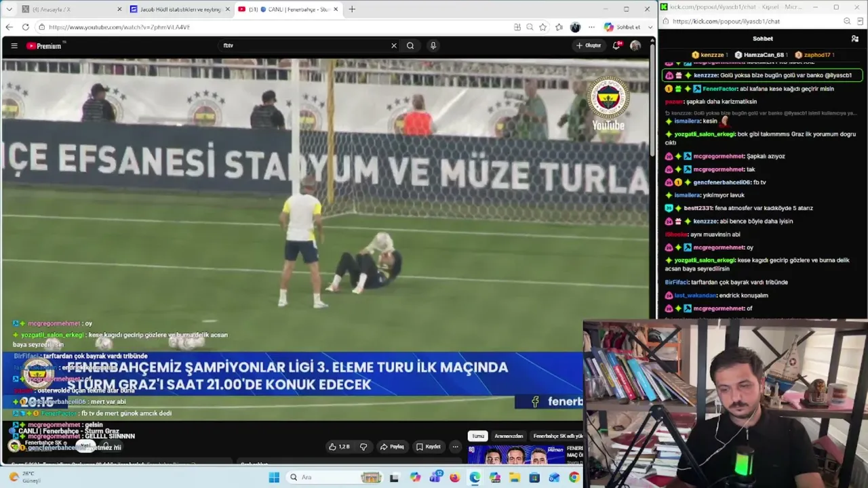Open the browser profile avatar

pos(575,27)
